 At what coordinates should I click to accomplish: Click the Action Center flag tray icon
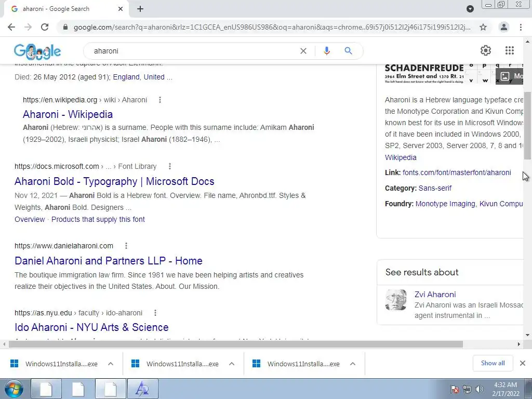click(x=454, y=389)
